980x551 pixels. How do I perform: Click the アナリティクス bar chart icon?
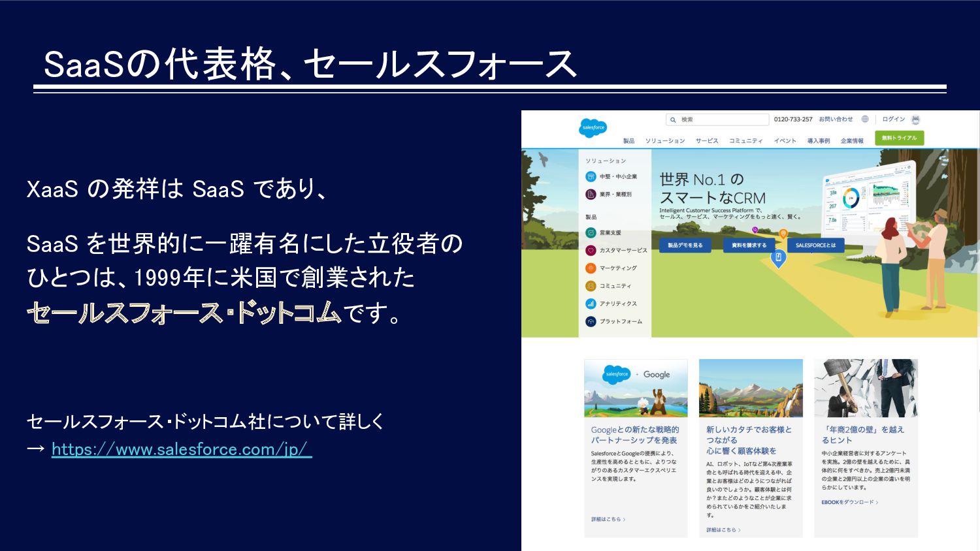(591, 304)
